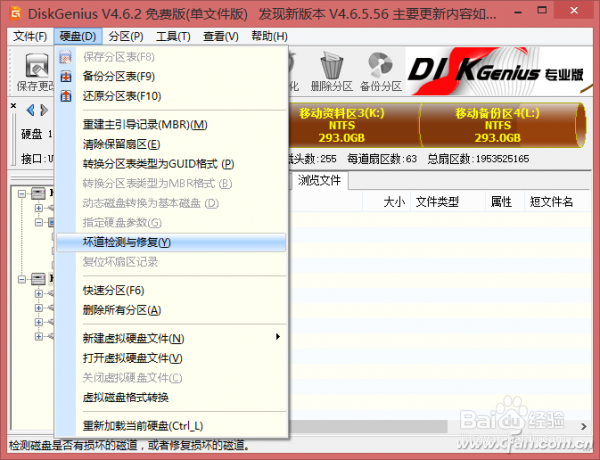Select 坏道检测与修复(Y) menu item
This screenshot has width=600, height=460.
point(171,242)
